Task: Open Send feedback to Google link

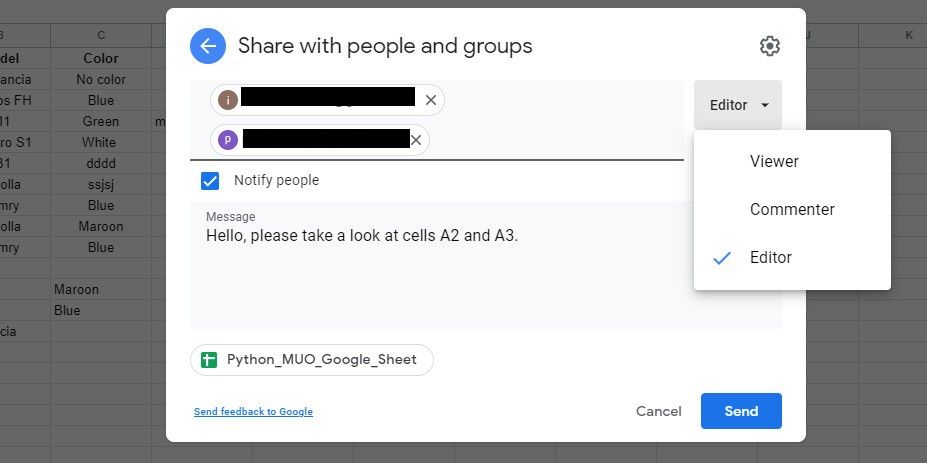Action: pos(253,412)
